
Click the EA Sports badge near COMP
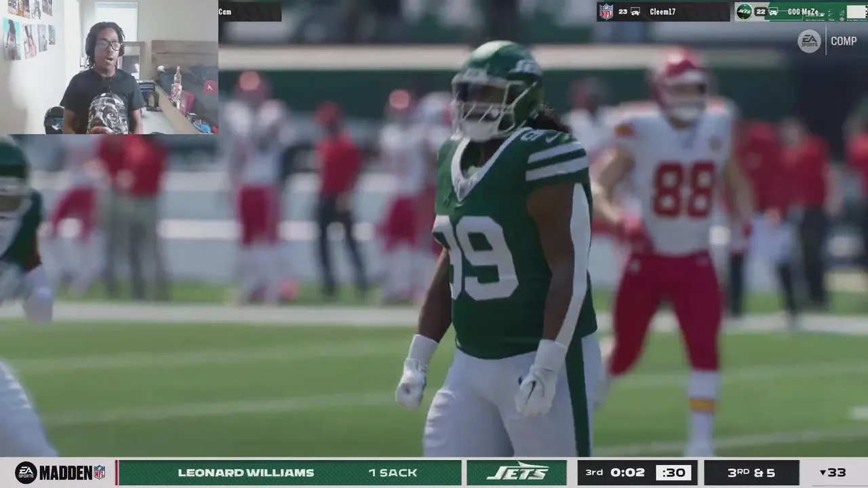pyautogui.click(x=809, y=41)
